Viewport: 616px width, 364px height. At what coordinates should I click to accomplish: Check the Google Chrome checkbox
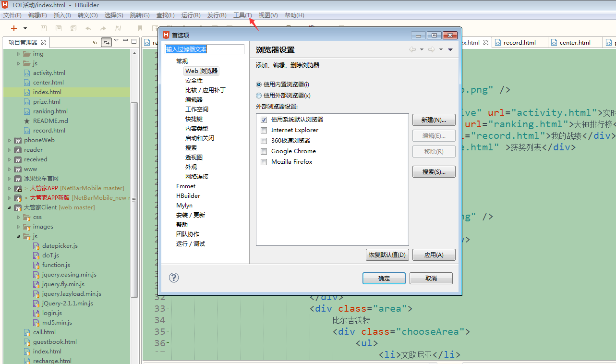point(264,151)
